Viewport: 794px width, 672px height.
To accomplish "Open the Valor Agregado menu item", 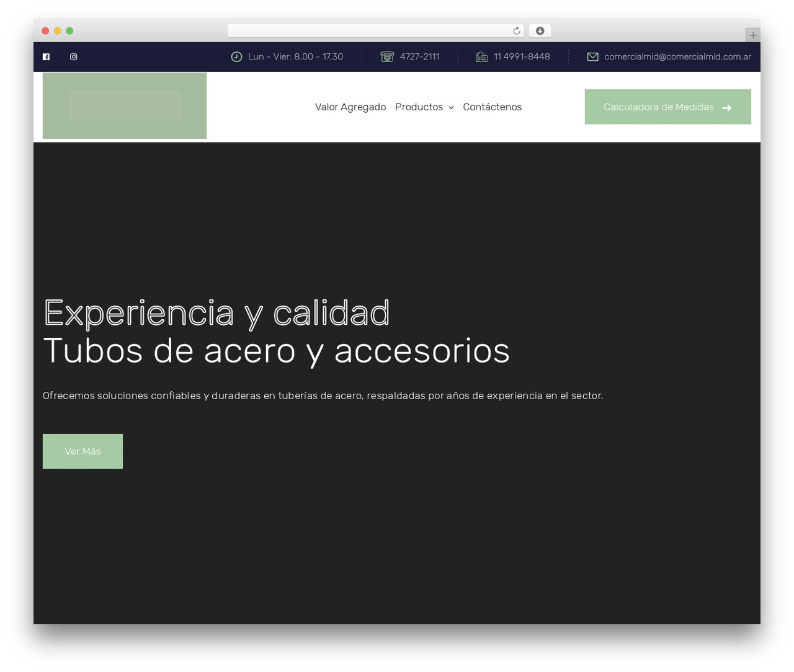I will click(x=350, y=107).
